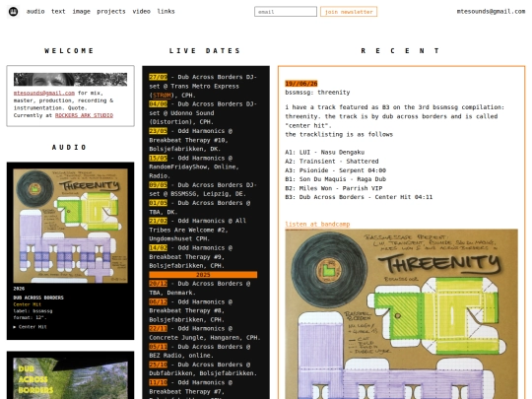Click the 23/05 date badge

pos(158,131)
